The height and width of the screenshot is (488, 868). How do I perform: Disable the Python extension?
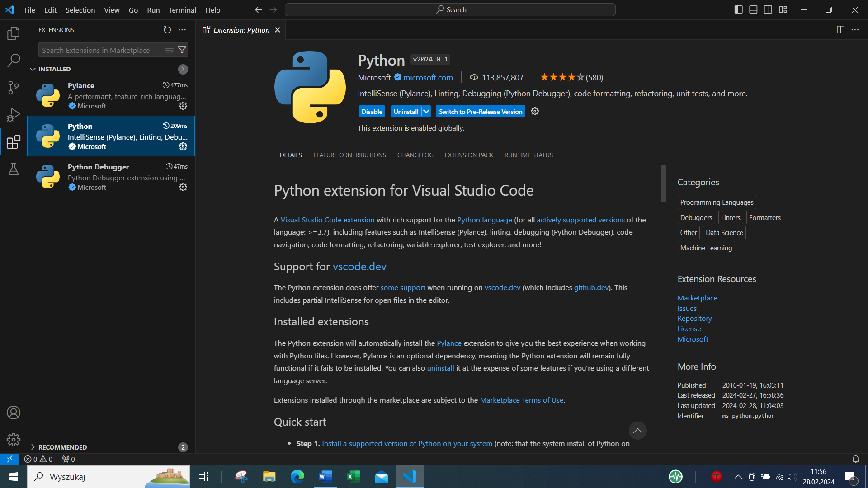click(x=372, y=112)
